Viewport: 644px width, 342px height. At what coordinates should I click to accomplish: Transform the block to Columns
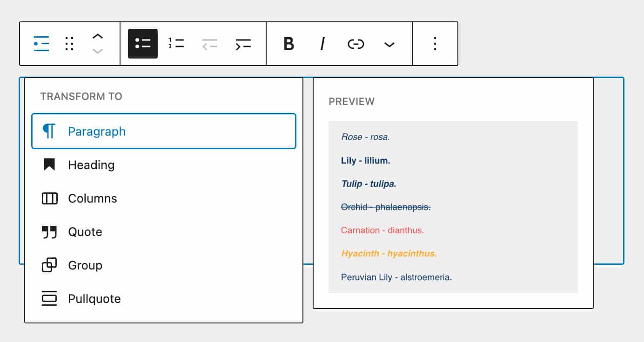tap(93, 198)
